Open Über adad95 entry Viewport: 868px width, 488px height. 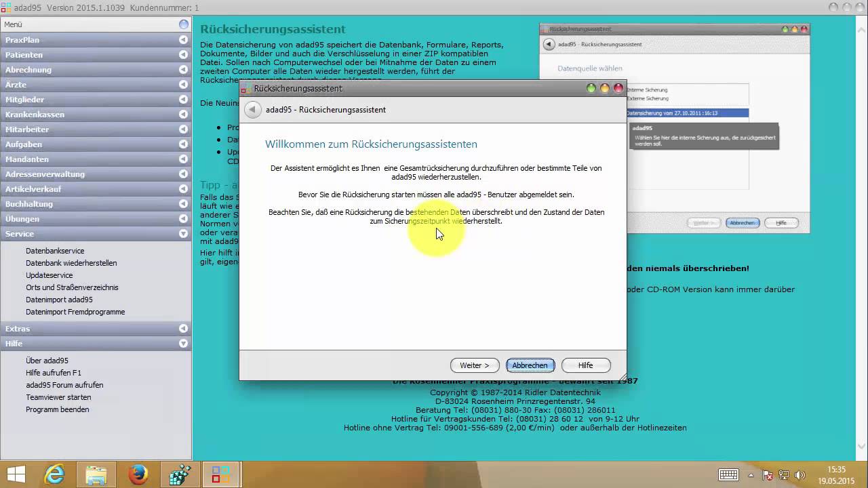click(x=47, y=361)
